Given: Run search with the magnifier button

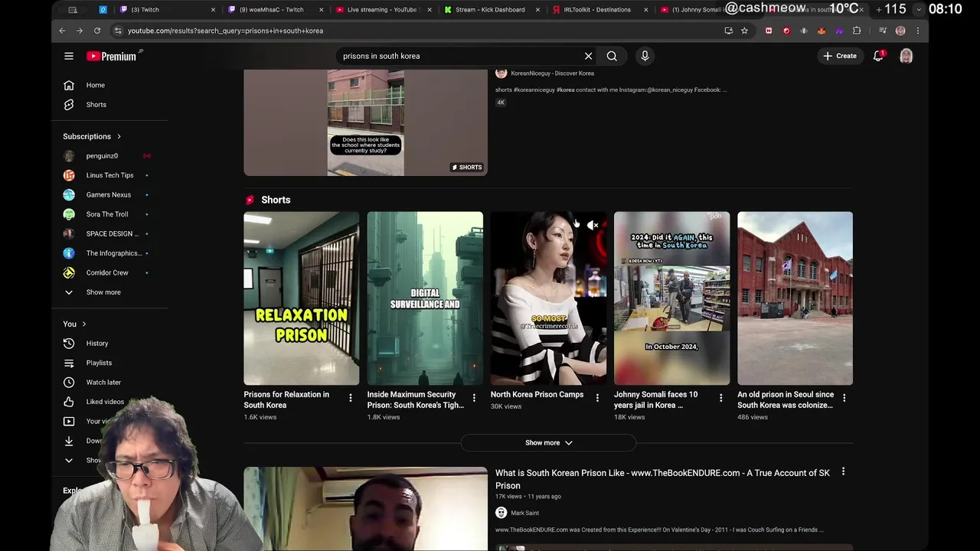Looking at the screenshot, I should coord(612,56).
